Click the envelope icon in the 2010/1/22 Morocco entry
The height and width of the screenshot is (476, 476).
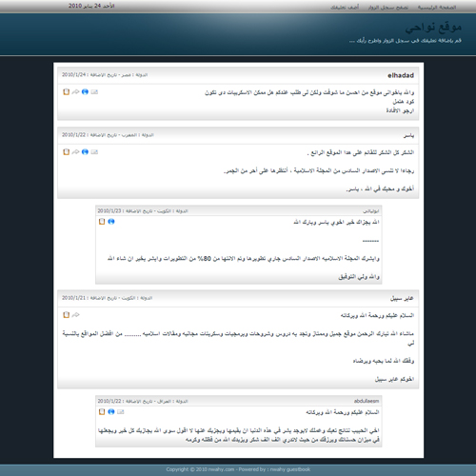(94, 151)
